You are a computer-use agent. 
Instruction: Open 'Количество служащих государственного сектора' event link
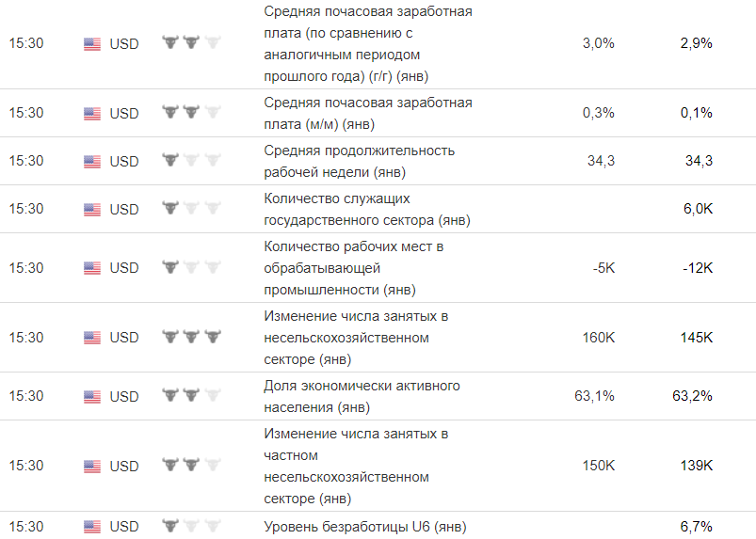pos(367,209)
